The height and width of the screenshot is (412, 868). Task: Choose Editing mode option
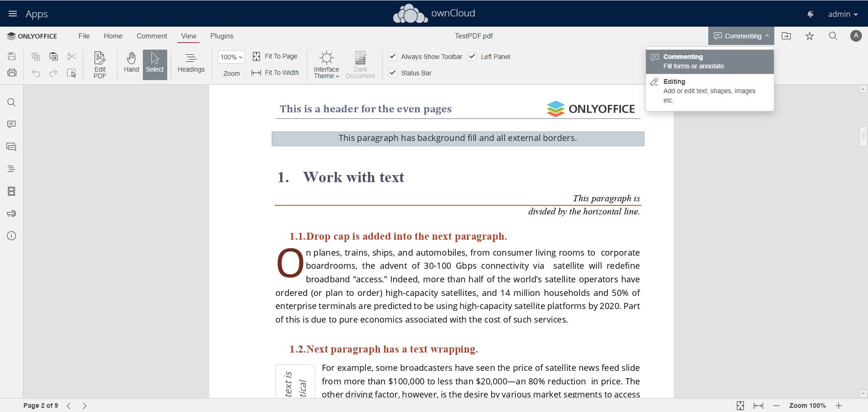710,91
